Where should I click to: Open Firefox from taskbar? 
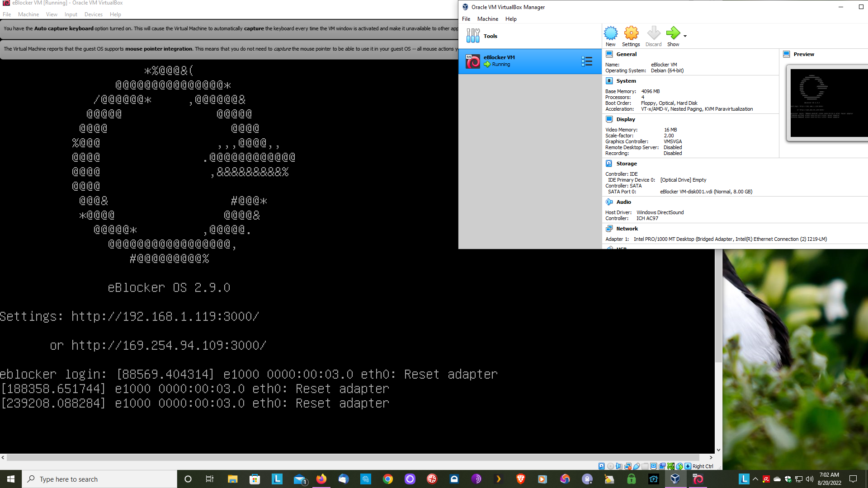pos(321,479)
